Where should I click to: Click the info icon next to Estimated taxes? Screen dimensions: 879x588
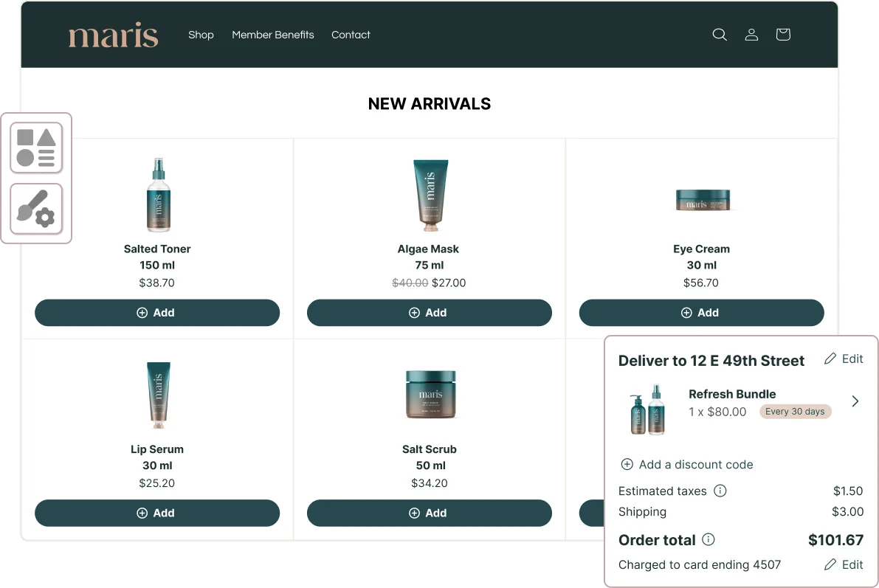tap(721, 491)
